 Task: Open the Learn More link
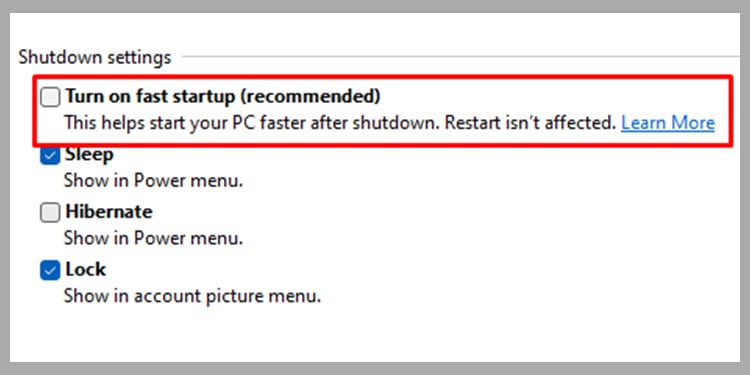pos(668,123)
